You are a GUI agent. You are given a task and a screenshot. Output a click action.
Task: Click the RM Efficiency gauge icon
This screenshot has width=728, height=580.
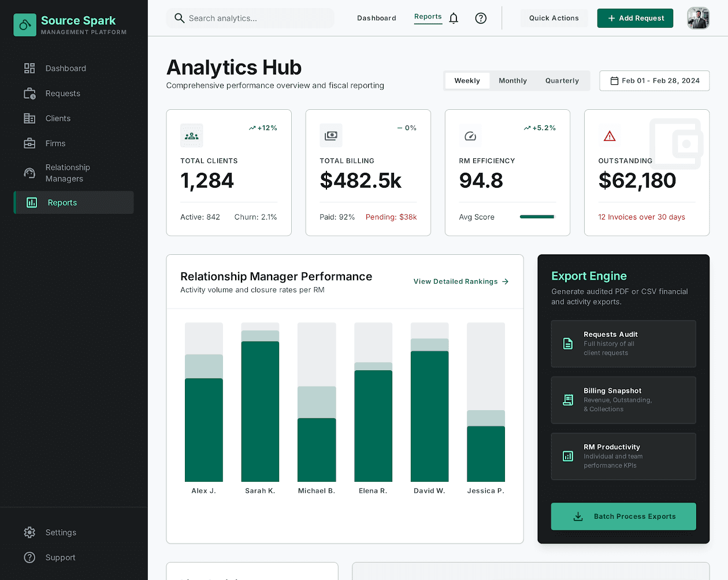click(x=470, y=136)
